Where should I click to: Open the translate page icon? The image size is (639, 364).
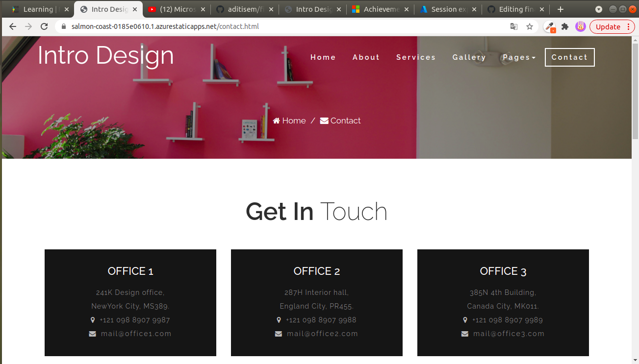pos(514,26)
